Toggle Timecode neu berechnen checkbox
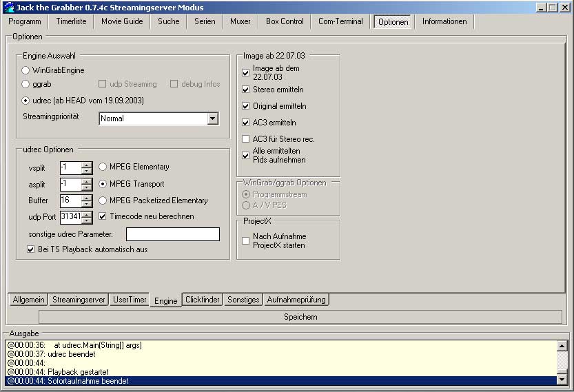 coord(103,216)
